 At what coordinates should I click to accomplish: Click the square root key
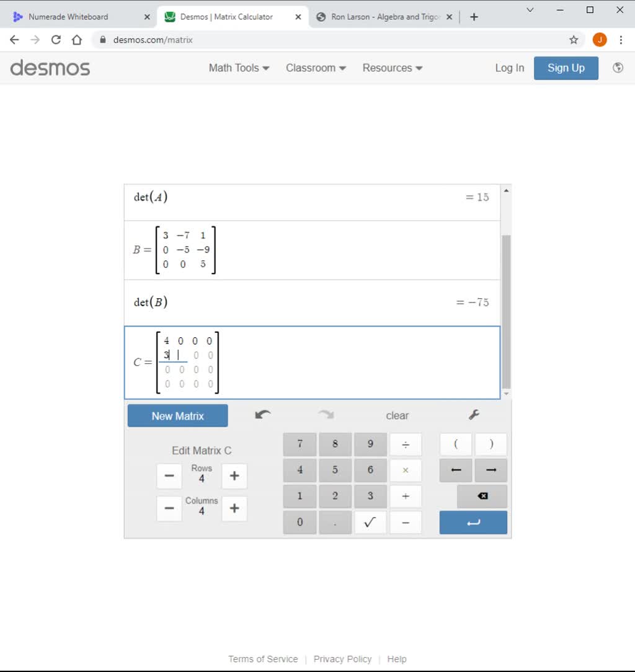(x=370, y=523)
